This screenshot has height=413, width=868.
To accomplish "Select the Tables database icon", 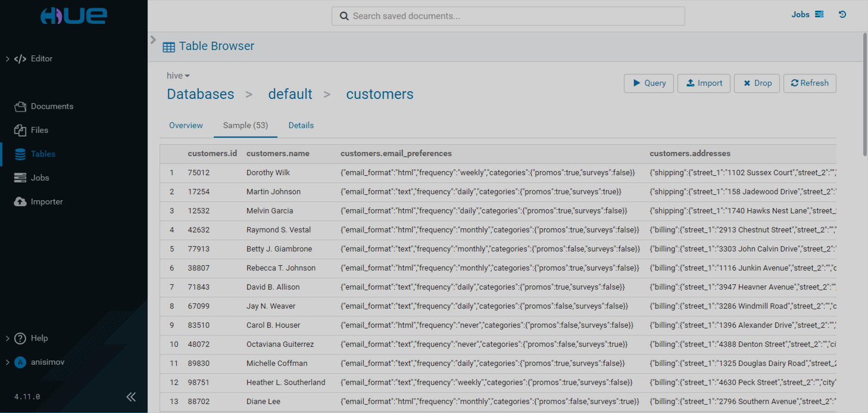I will [x=20, y=154].
